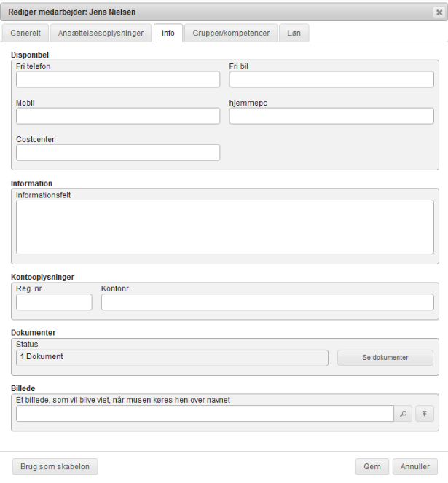Click the upload arrow icon for Billede
Screen dimensions: 448x483
coord(425,414)
